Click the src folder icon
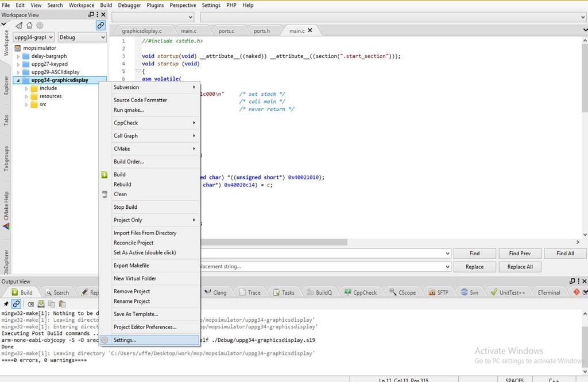This screenshot has width=588, height=382. click(34, 104)
